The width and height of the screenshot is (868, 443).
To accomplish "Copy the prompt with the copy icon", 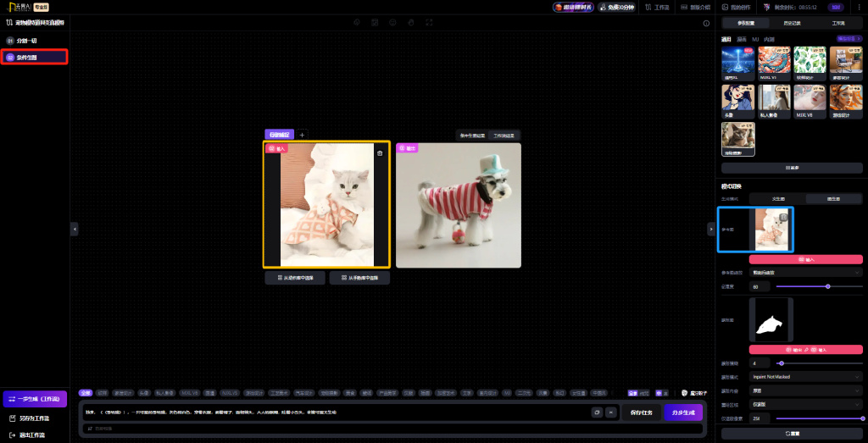I will point(597,412).
